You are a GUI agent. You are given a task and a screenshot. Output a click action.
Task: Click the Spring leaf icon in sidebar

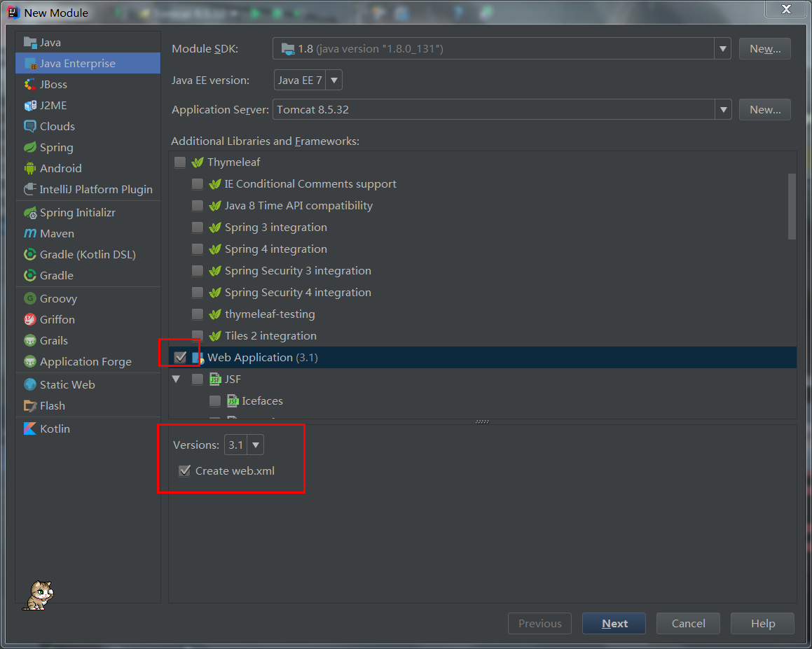[x=30, y=148]
